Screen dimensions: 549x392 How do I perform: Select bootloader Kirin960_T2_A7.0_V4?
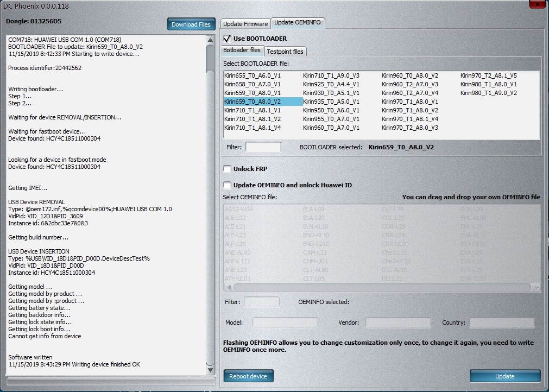[x=410, y=93]
